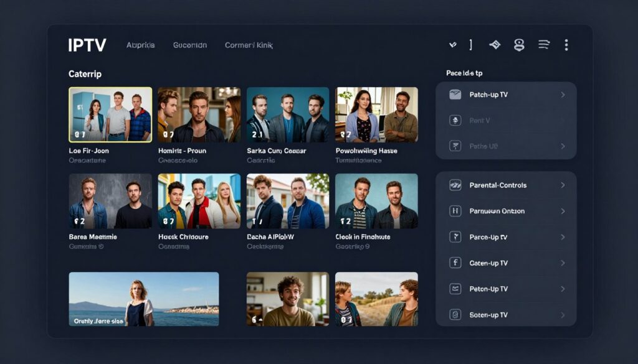
Task: Click the Rent V row icon
Action: [455, 120]
